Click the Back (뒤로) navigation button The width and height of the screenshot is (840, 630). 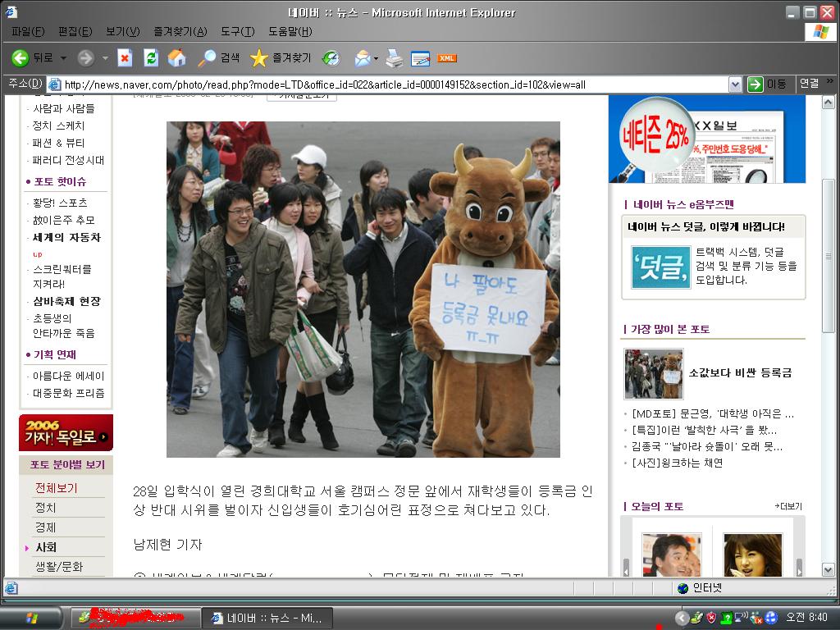[x=33, y=57]
